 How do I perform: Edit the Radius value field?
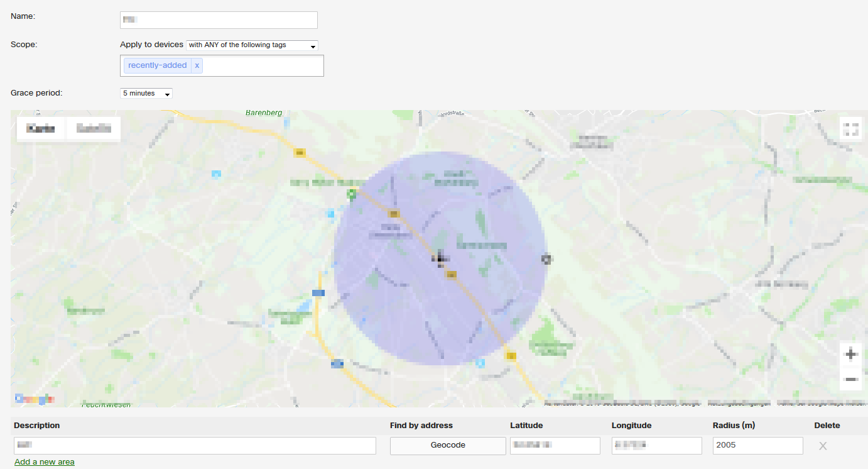(x=757, y=446)
